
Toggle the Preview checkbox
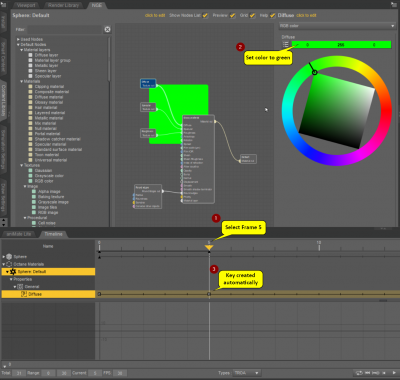tap(232, 16)
